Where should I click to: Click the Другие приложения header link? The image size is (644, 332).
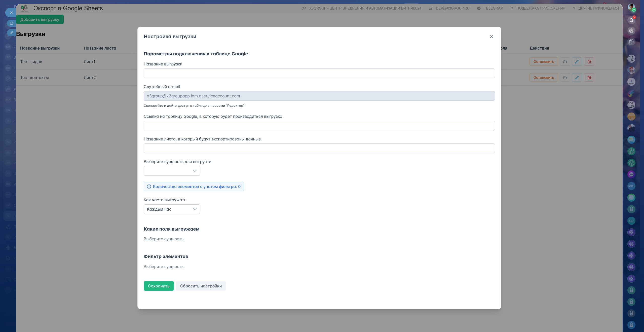tap(598, 8)
